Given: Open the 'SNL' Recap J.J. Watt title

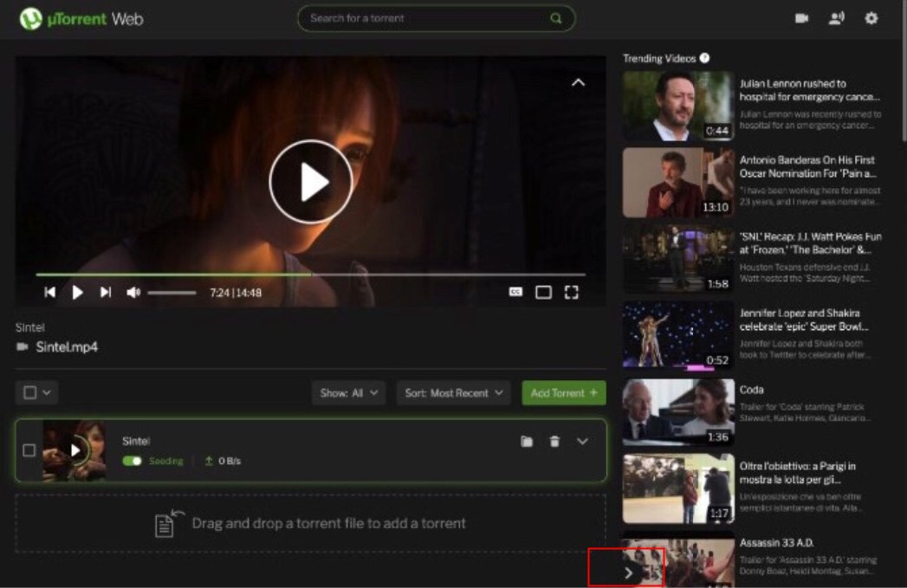Looking at the screenshot, I should pos(810,243).
